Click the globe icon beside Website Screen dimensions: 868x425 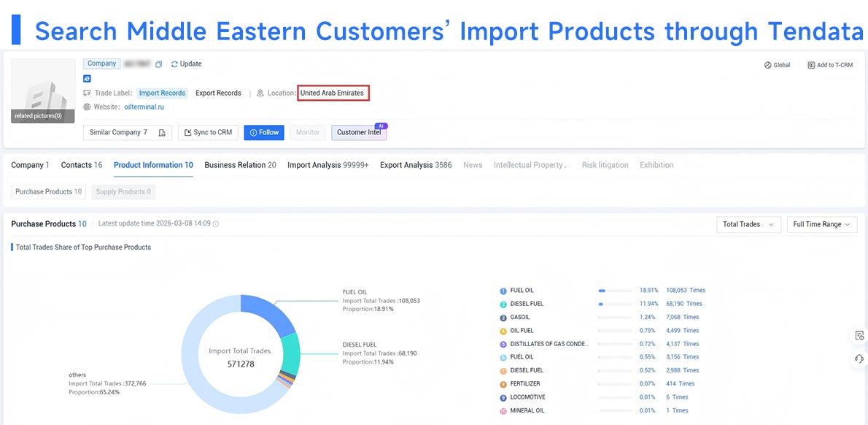click(87, 107)
